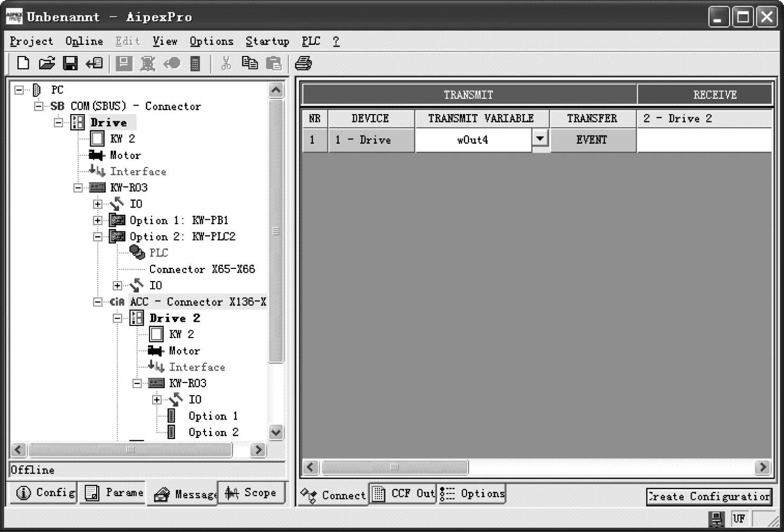Select the Motor icon under Drive 2

[155, 351]
